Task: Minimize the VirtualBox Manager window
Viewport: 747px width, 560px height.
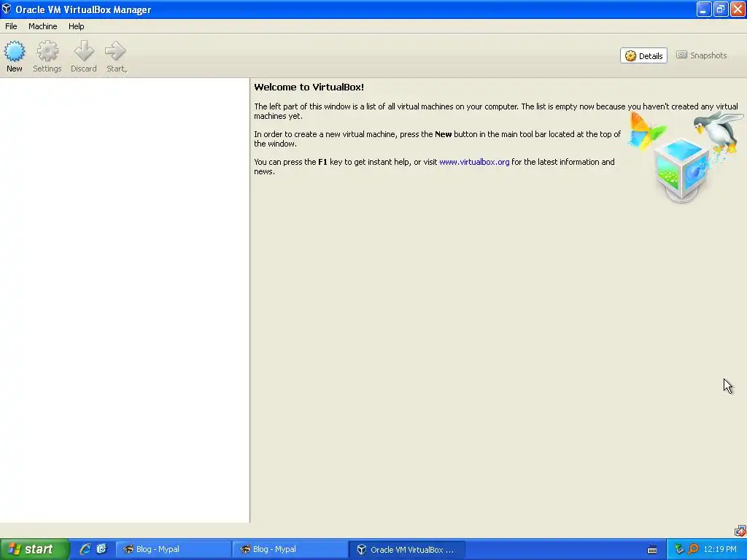Action: coord(703,9)
